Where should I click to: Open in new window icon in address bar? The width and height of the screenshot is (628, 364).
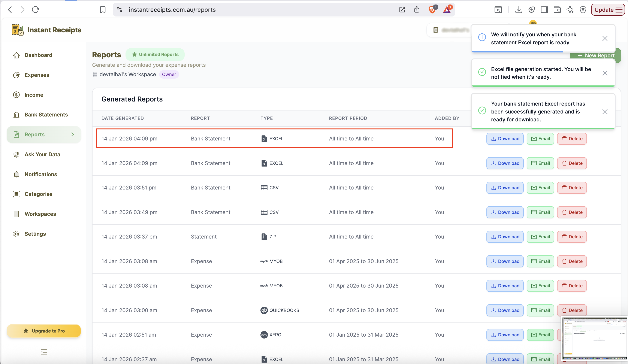(402, 10)
